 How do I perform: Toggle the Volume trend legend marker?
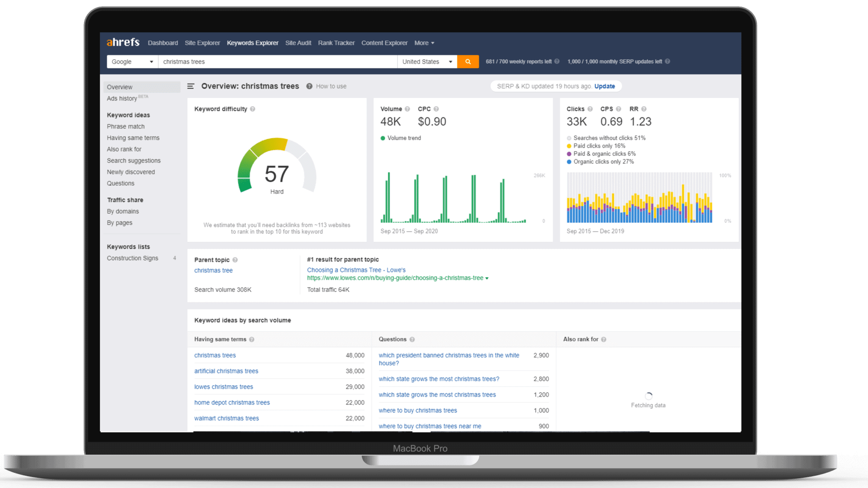[382, 138]
